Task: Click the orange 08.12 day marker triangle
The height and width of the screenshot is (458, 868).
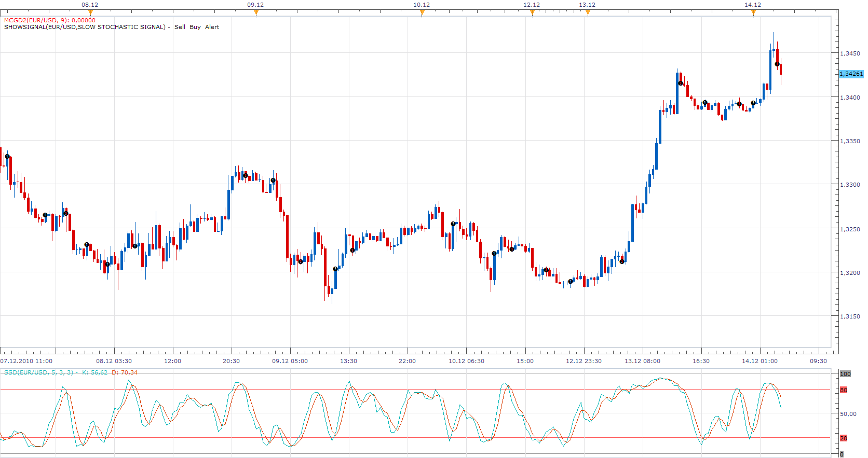Action: click(x=90, y=13)
